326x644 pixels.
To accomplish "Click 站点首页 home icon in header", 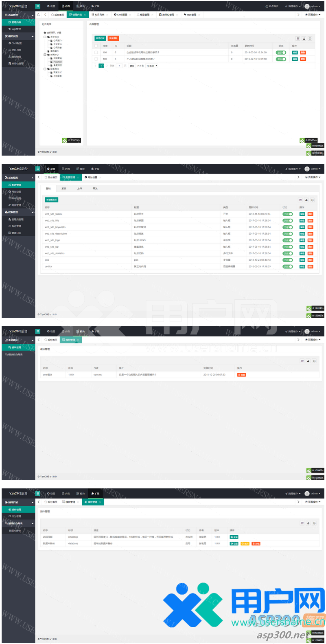I will click(272, 7).
